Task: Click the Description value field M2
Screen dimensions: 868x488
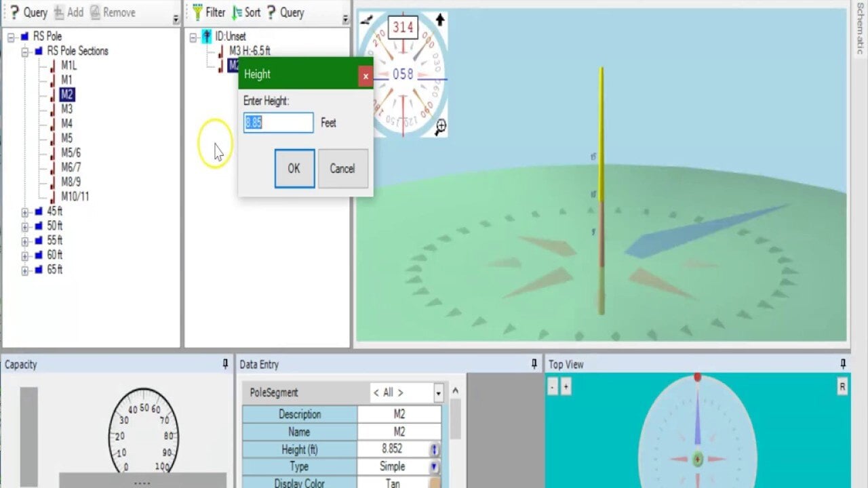Action: (x=399, y=414)
